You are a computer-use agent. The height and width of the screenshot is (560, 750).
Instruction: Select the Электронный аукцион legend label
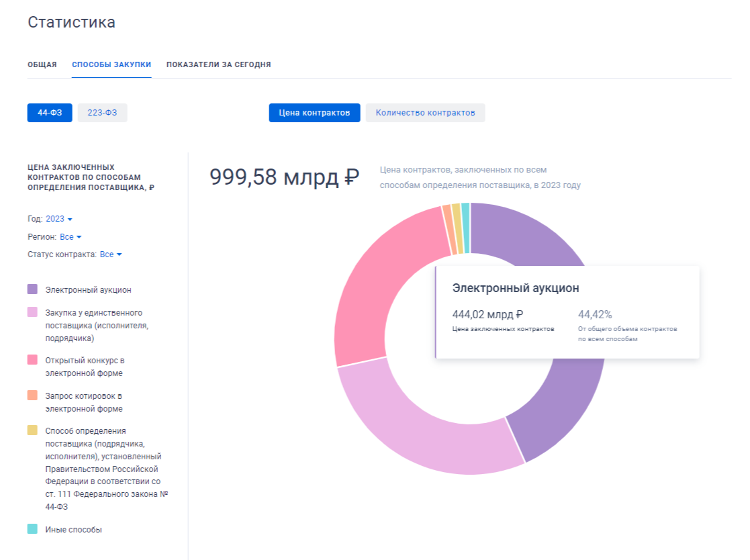coord(88,290)
